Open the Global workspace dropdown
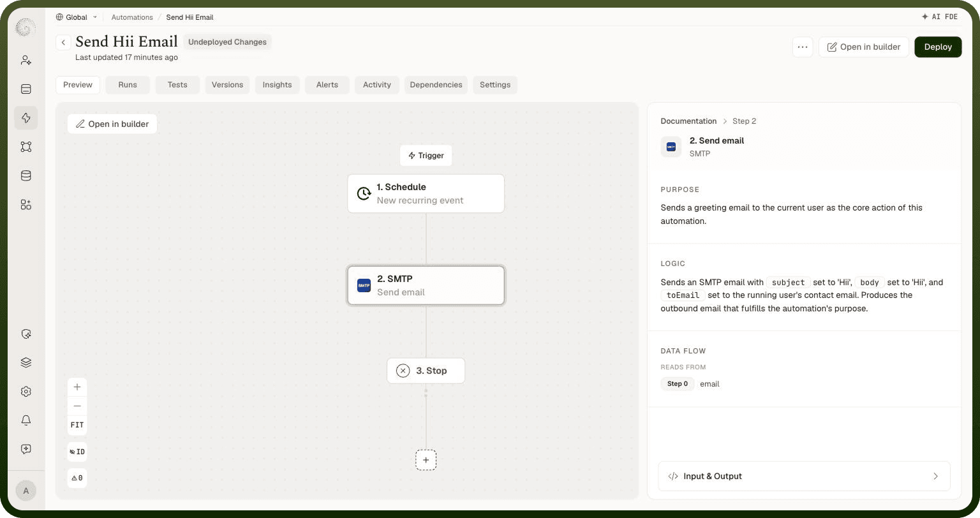The width and height of the screenshot is (980, 518). pyautogui.click(x=77, y=17)
